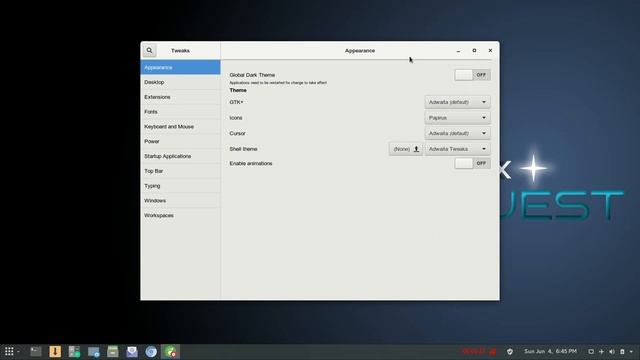Click the Tweaks title in header bar

180,51
